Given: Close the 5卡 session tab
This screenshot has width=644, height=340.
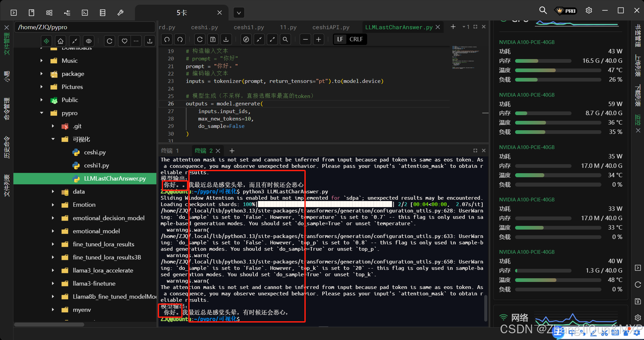Looking at the screenshot, I should coord(219,12).
